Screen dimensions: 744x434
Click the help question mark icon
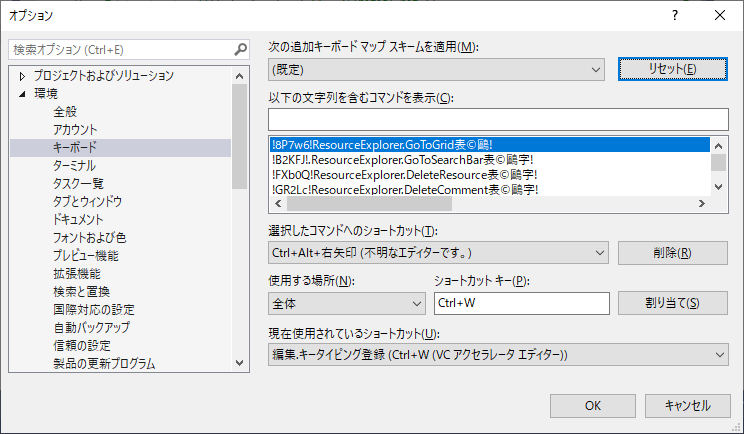click(675, 16)
